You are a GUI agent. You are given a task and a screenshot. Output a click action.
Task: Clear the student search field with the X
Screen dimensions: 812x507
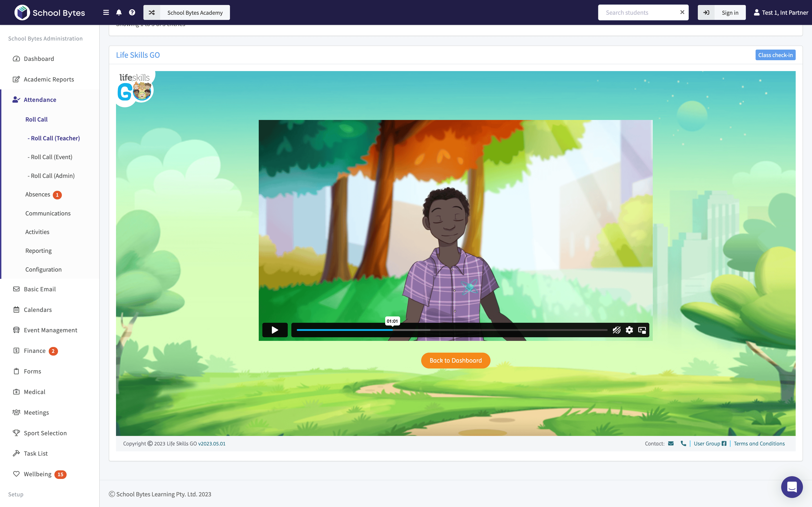click(682, 12)
